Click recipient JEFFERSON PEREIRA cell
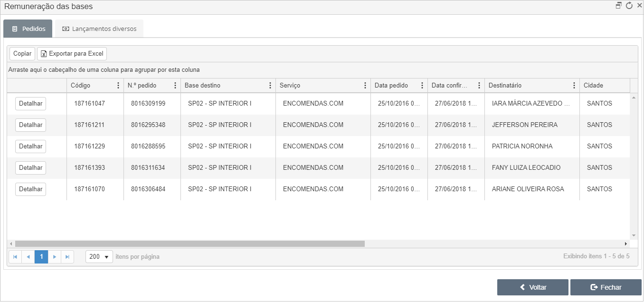Viewport: 644px width, 303px height. click(x=532, y=125)
